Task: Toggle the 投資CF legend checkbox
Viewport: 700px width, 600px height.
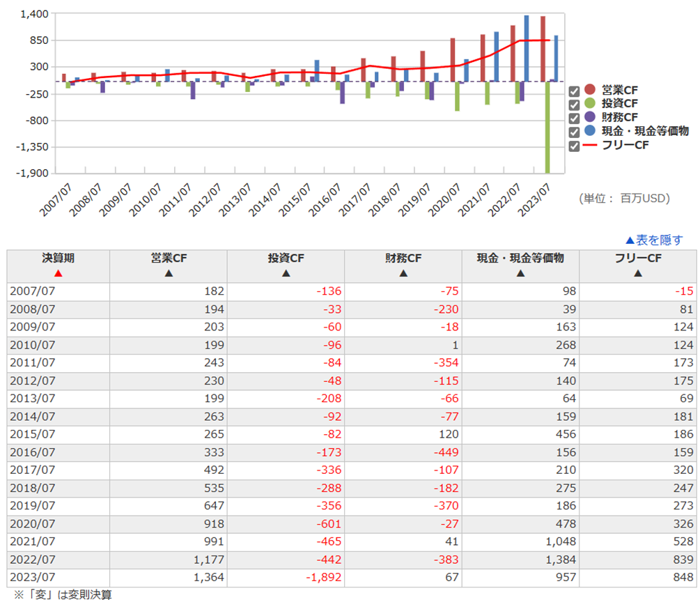Action: [574, 105]
